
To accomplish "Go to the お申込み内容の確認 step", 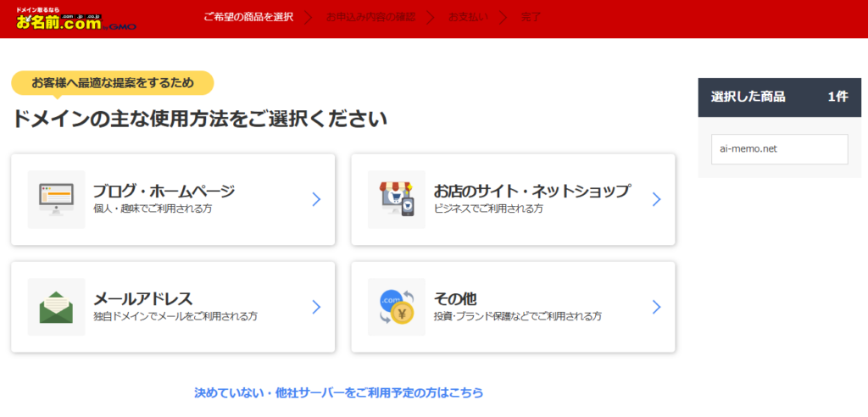I will 370,18.
